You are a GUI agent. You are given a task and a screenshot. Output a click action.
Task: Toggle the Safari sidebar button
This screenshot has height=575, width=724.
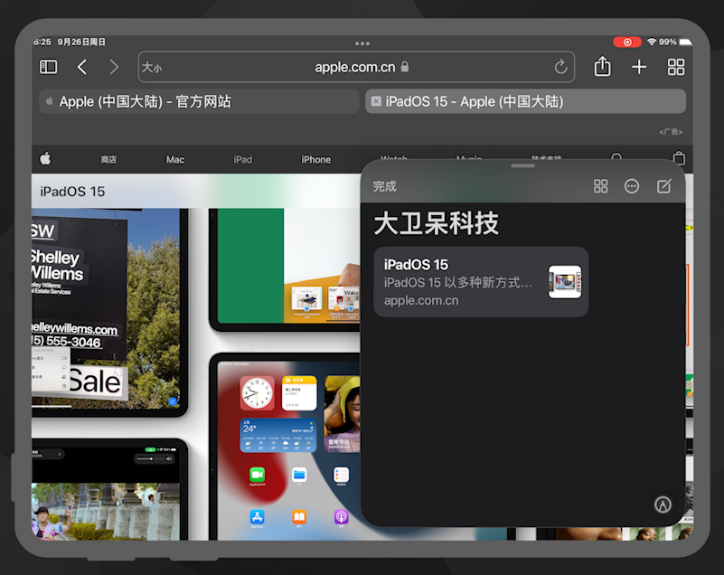(x=48, y=67)
